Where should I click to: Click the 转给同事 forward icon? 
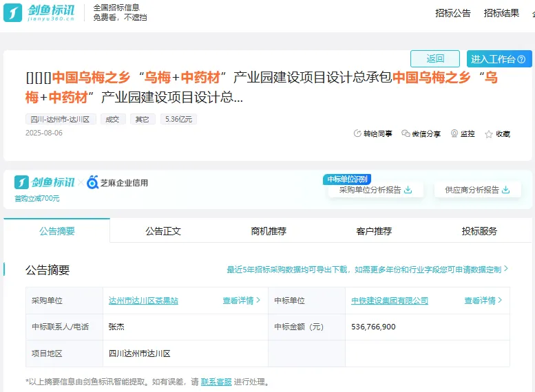click(x=357, y=133)
